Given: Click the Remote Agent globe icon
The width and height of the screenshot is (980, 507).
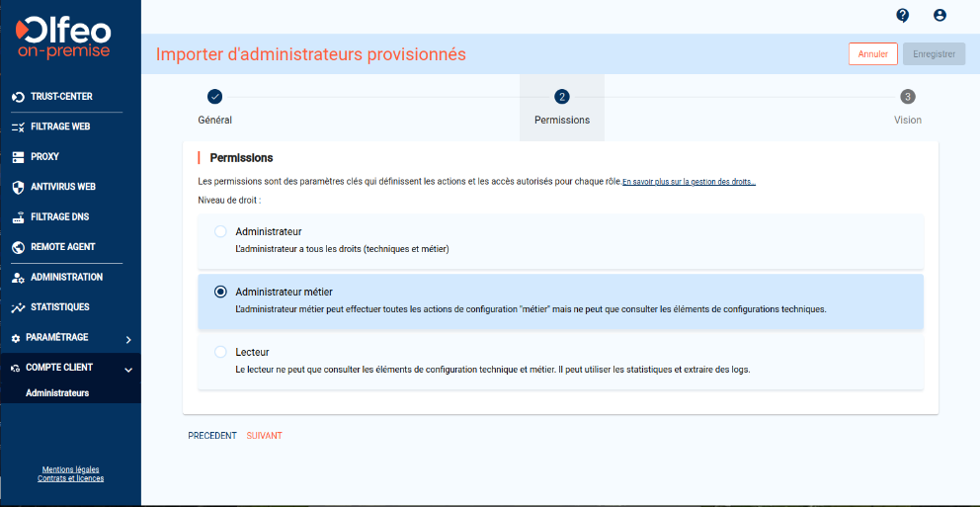Looking at the screenshot, I should coord(17,247).
